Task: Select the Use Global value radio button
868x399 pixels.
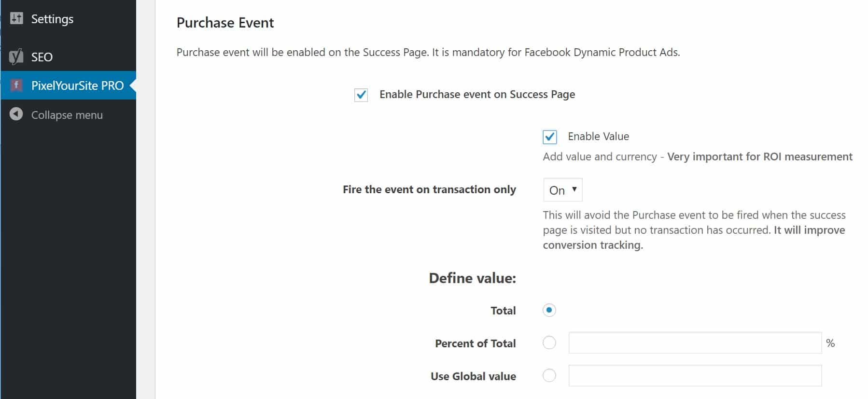Action: click(x=549, y=375)
